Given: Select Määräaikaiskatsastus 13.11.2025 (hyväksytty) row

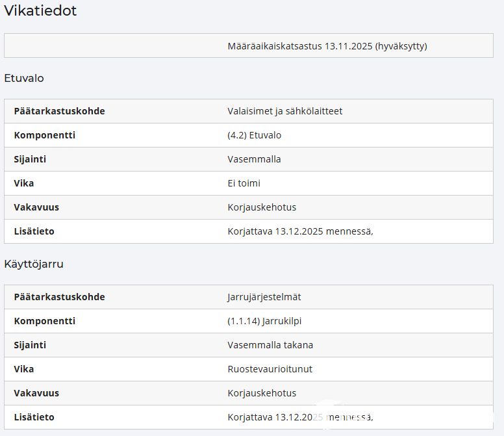Looking at the screenshot, I should click(x=249, y=45).
